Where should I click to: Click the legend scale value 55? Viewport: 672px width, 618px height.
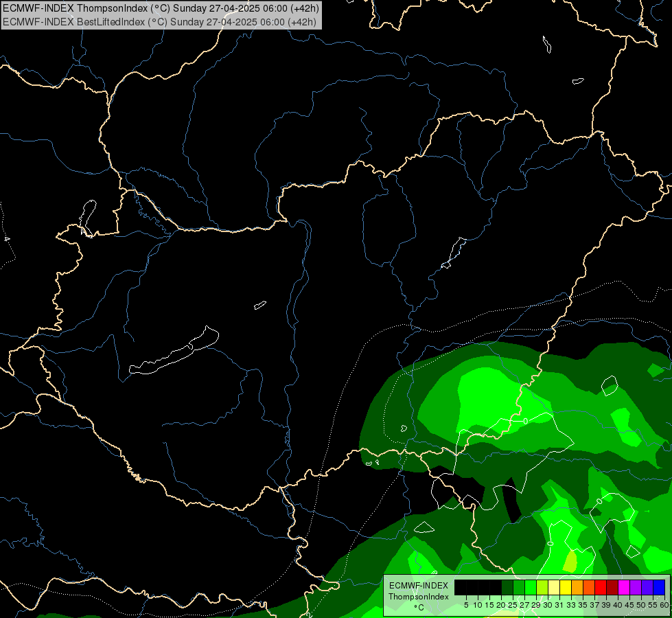[x=653, y=605]
